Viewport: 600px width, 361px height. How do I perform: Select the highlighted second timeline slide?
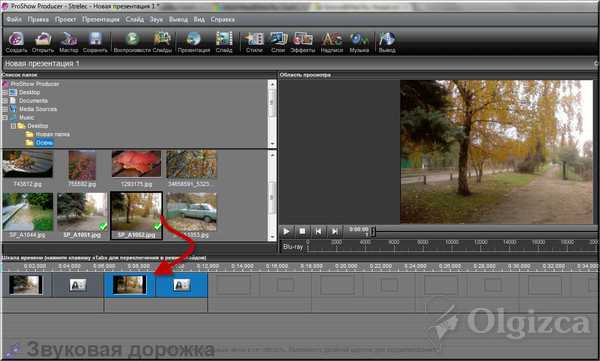(x=129, y=285)
